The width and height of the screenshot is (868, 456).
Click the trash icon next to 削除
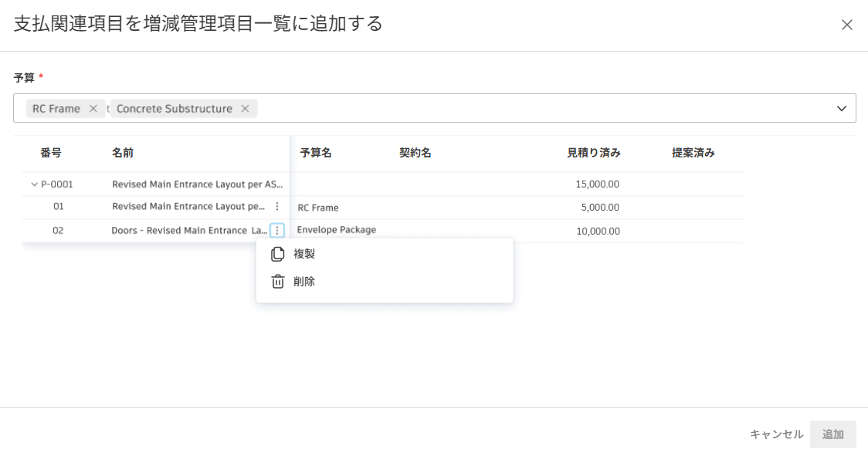[x=276, y=280]
